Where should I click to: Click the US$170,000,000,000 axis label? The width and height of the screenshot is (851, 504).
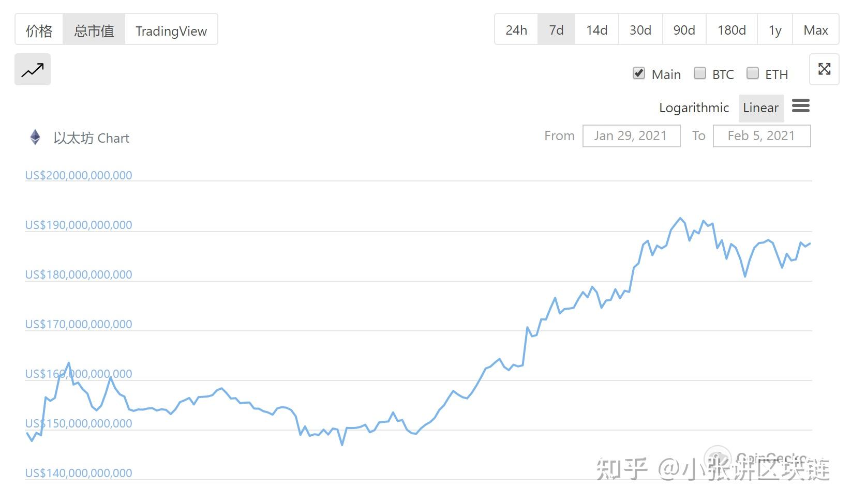(x=79, y=324)
